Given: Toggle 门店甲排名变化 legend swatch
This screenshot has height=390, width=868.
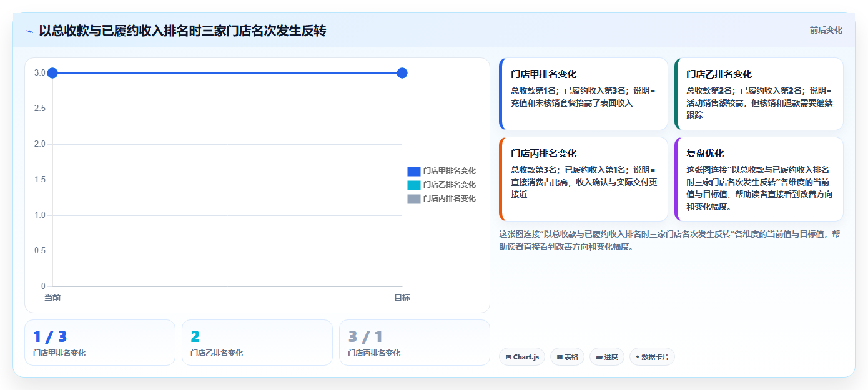Looking at the screenshot, I should coord(413,171).
